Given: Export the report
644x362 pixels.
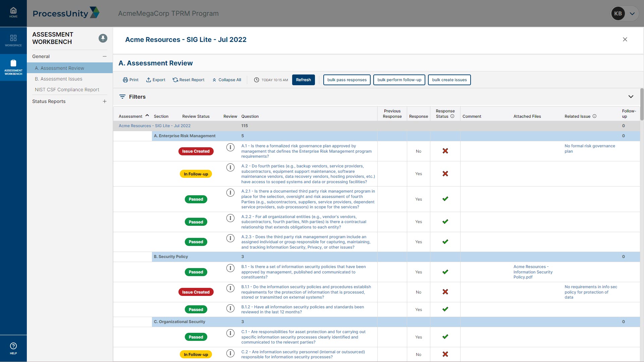Looking at the screenshot, I should click(x=156, y=80).
